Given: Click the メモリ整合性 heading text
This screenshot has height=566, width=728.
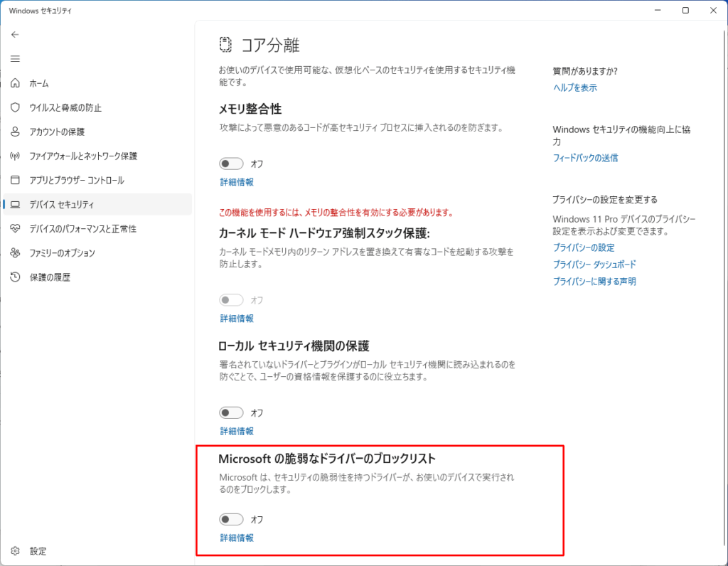Looking at the screenshot, I should tap(250, 109).
